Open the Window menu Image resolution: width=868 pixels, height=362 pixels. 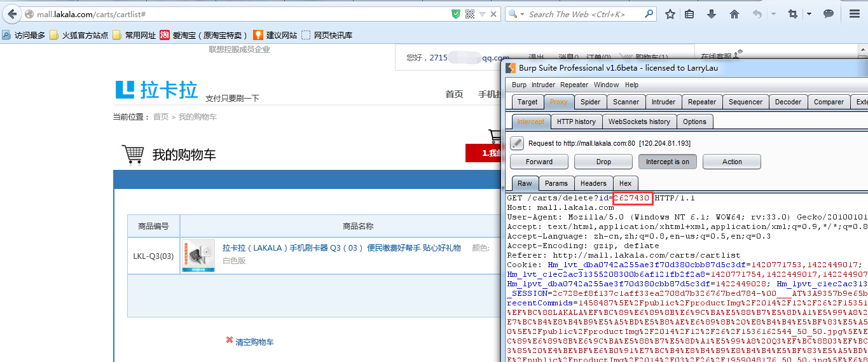pos(606,85)
